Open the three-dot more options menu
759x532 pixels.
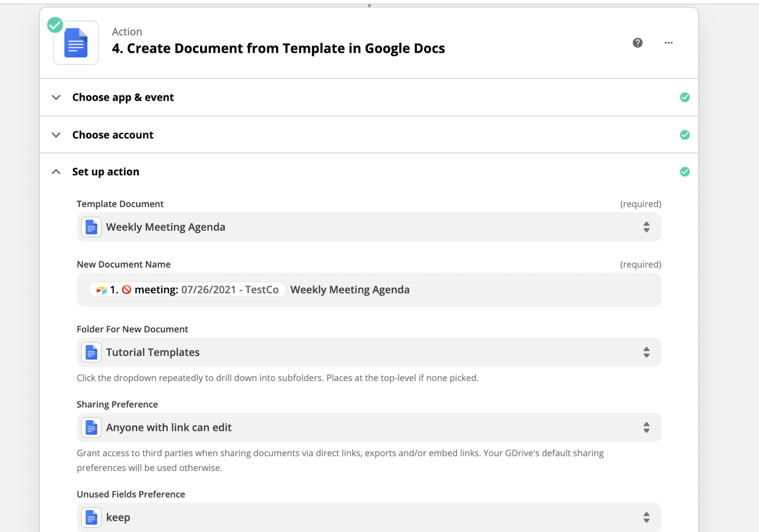point(668,43)
